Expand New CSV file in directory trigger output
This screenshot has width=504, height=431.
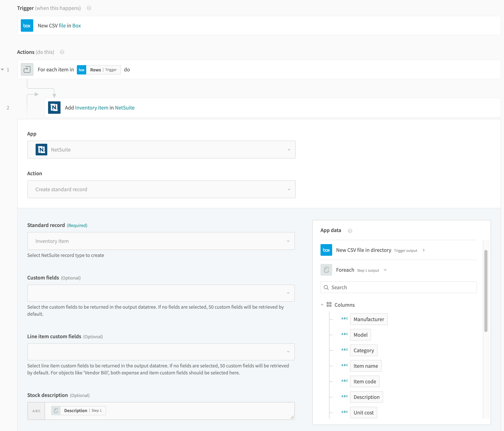(x=424, y=250)
